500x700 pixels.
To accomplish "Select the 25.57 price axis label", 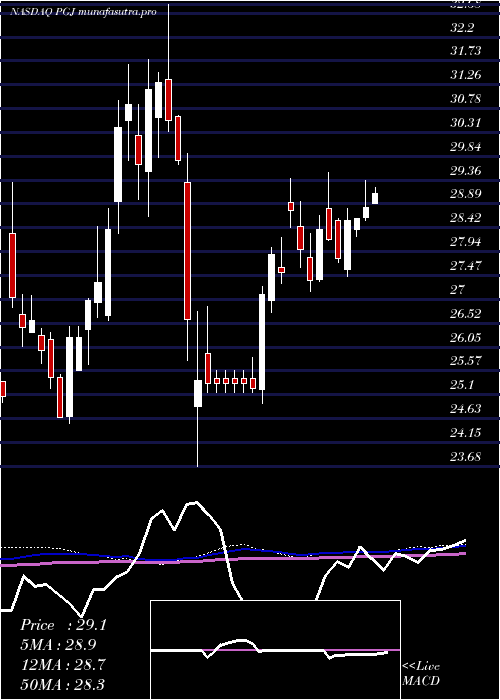I will [466, 361].
